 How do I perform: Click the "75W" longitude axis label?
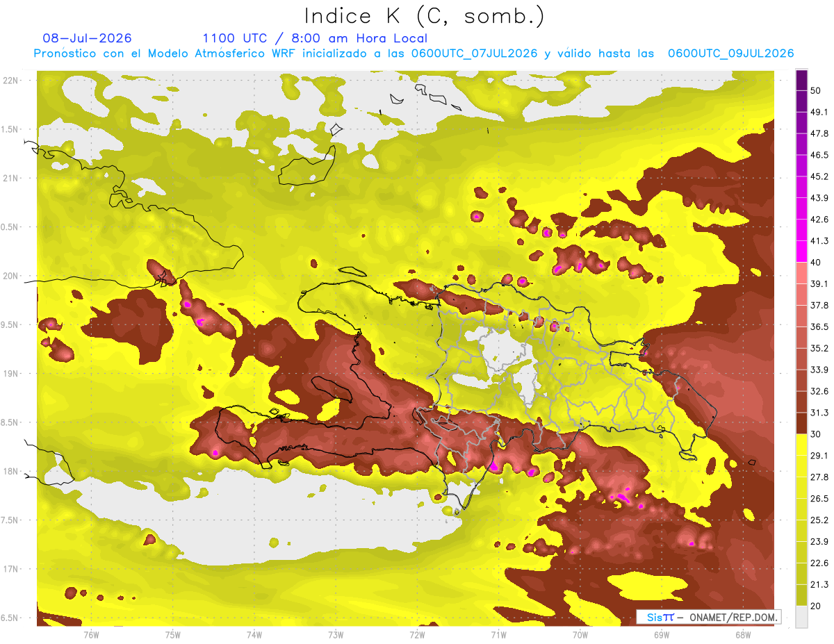pos(173,634)
